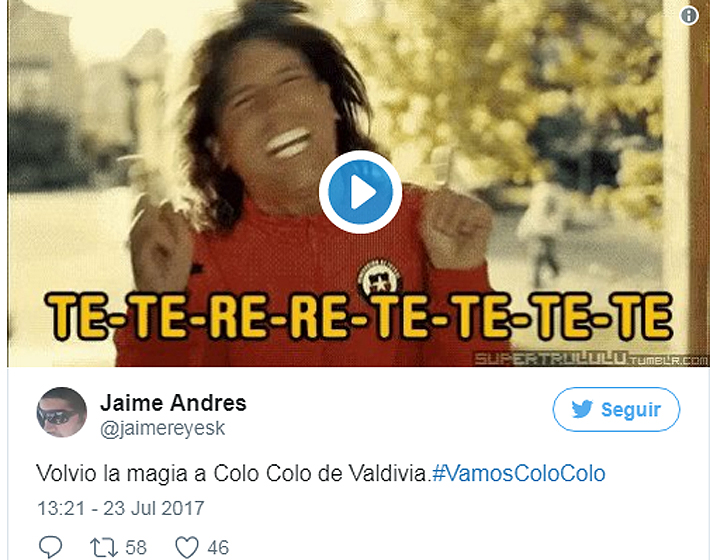
Task: Click the Seguir follow button
Action: 616,409
